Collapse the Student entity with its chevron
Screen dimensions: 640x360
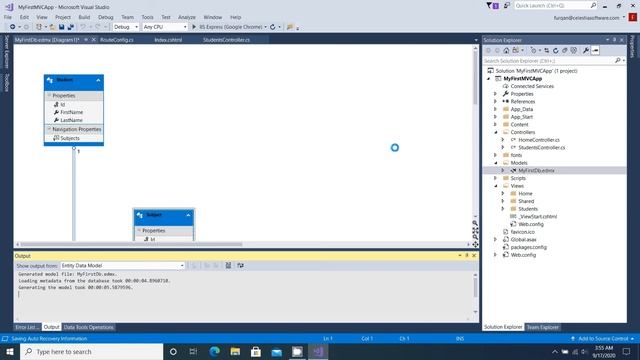(98, 80)
